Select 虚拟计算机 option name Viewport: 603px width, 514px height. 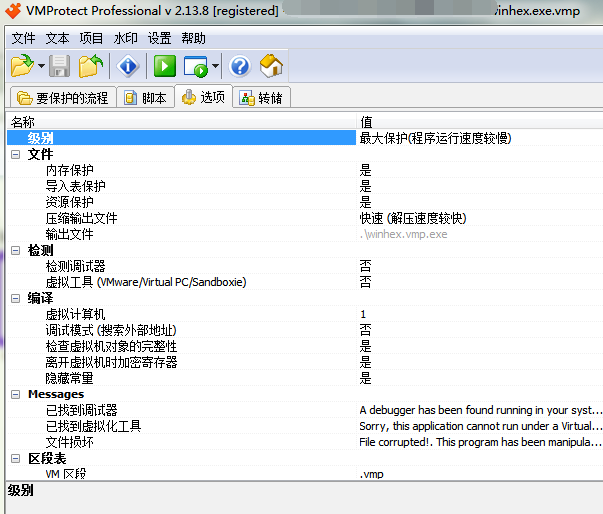coord(75,314)
